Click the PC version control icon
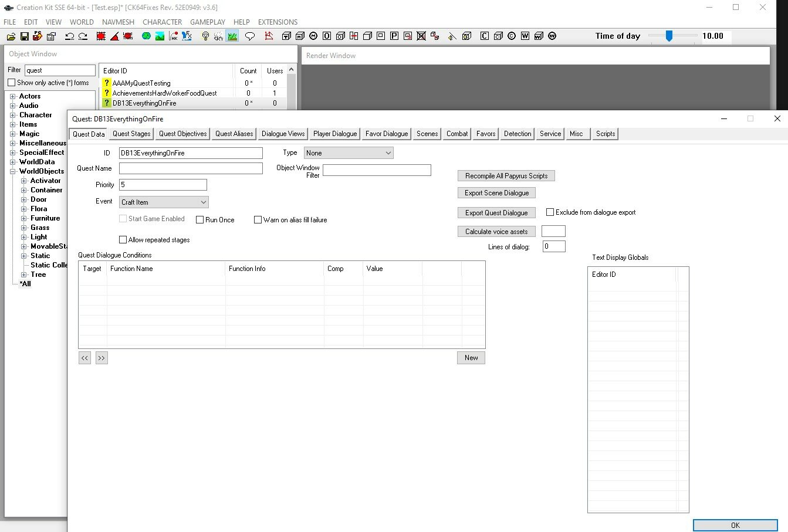The height and width of the screenshot is (532, 788). [38, 36]
